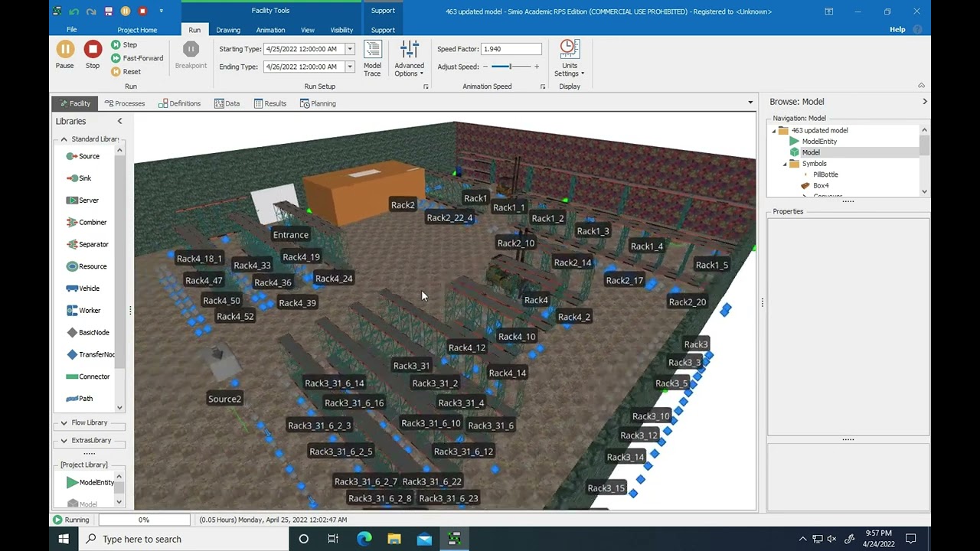Open Advanced Options dropdown
Screen dimensions: 980x551
[410, 59]
